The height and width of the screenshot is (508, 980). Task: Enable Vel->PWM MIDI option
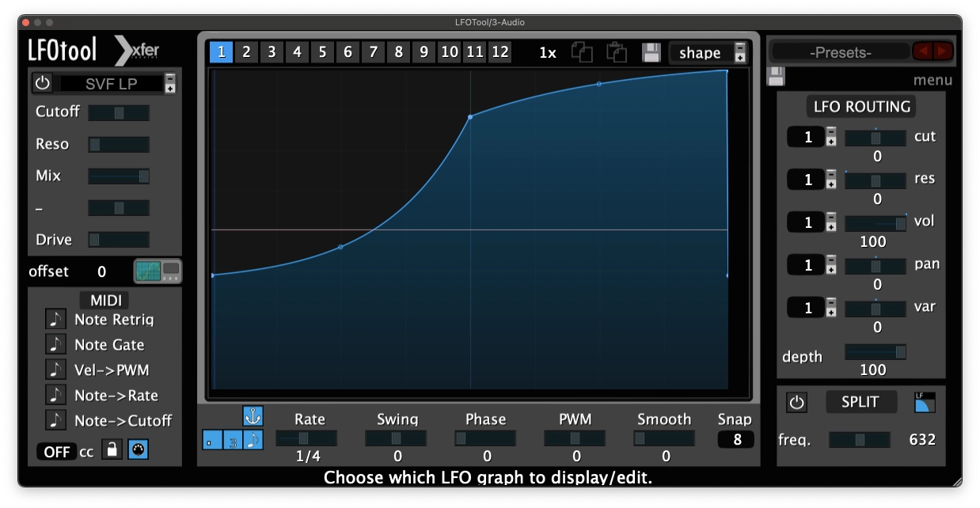click(55, 370)
